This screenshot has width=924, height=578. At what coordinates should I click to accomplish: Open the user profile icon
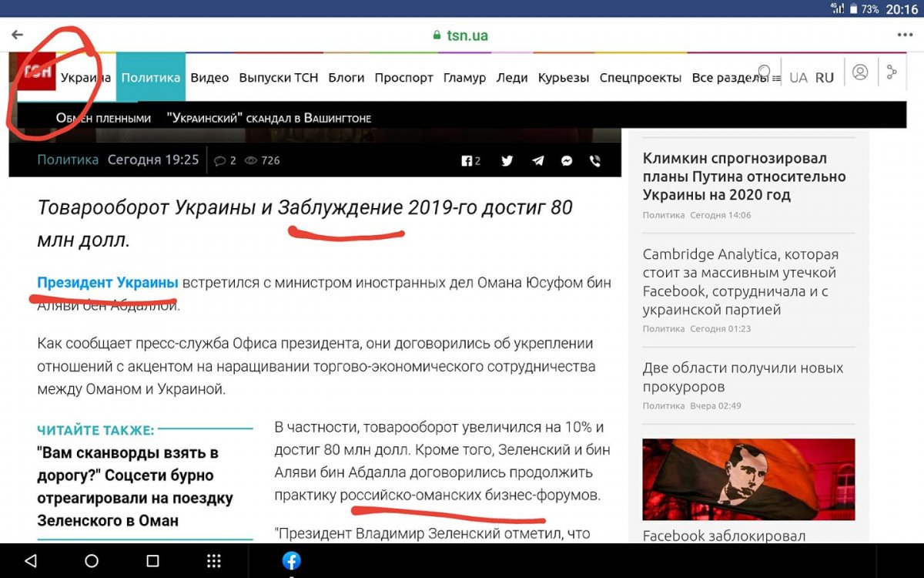tap(860, 73)
